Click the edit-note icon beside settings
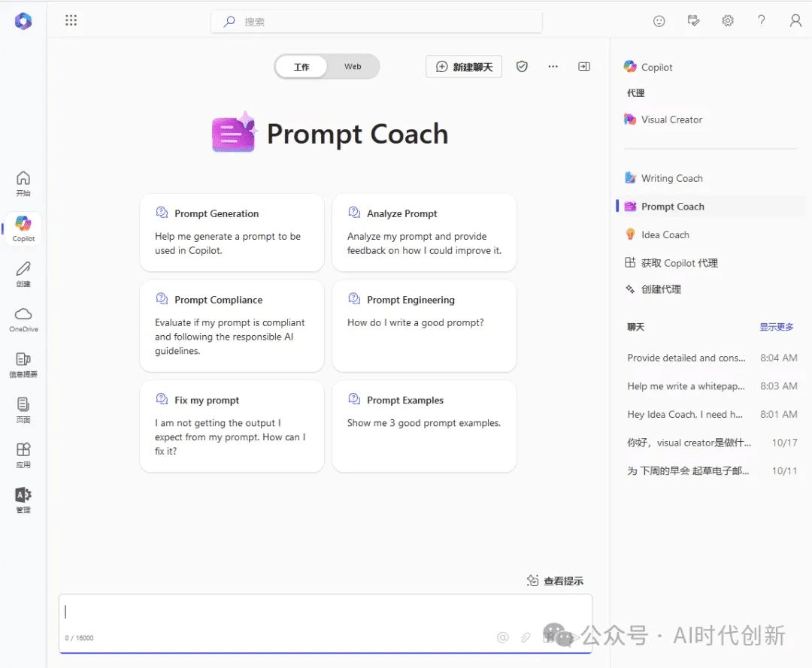Viewport: 812px width, 668px height. click(x=693, y=21)
